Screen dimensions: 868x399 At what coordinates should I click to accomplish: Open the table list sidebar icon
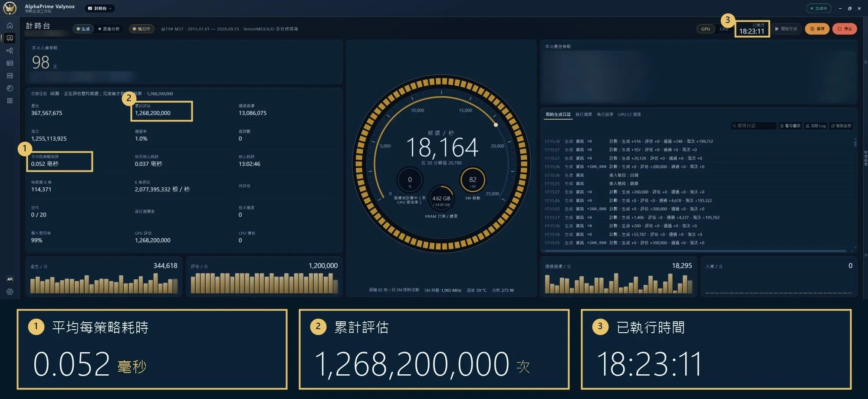(x=10, y=63)
